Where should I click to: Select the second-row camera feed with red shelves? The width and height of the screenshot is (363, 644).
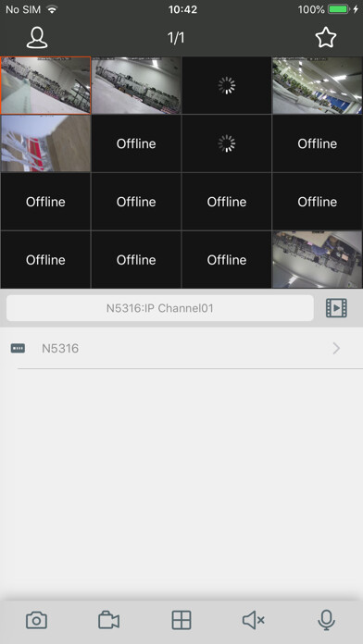pos(45,143)
